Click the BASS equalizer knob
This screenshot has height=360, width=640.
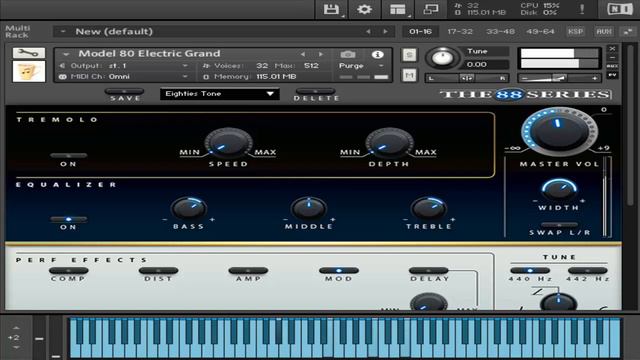pos(189,209)
